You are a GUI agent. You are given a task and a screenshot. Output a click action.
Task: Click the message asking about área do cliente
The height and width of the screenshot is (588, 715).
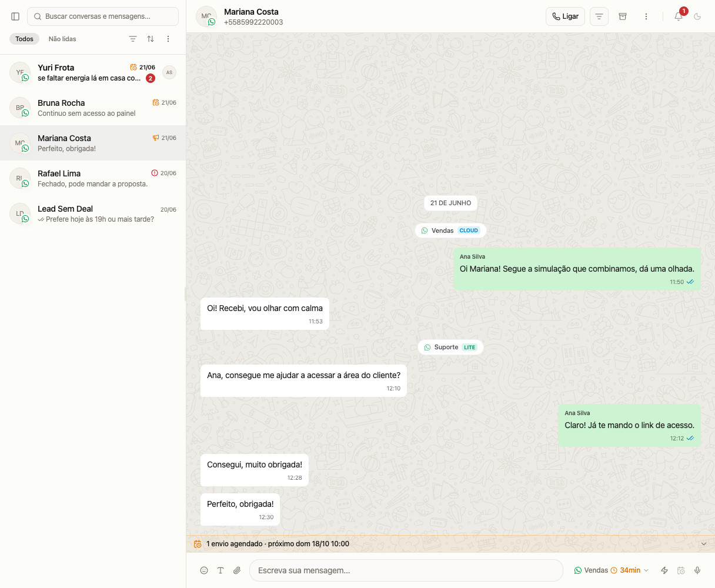pos(303,380)
